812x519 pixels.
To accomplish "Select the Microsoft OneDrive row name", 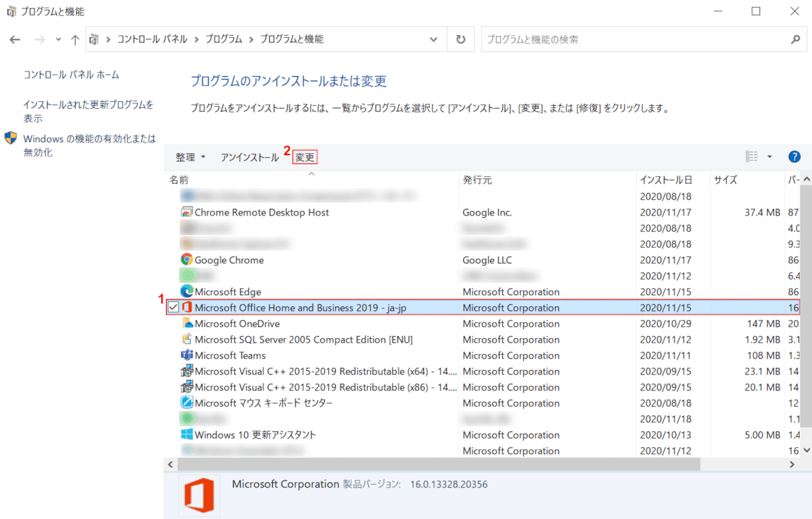I will pos(237,324).
